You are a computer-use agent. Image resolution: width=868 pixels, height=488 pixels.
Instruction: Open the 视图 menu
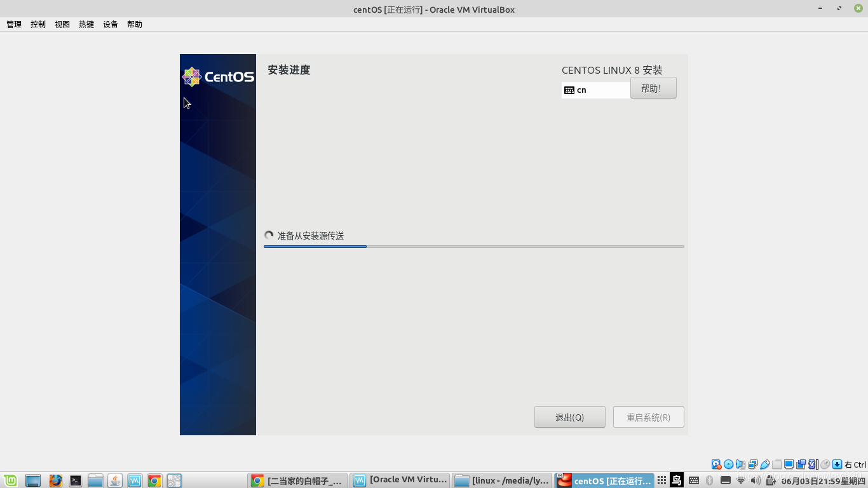point(62,24)
